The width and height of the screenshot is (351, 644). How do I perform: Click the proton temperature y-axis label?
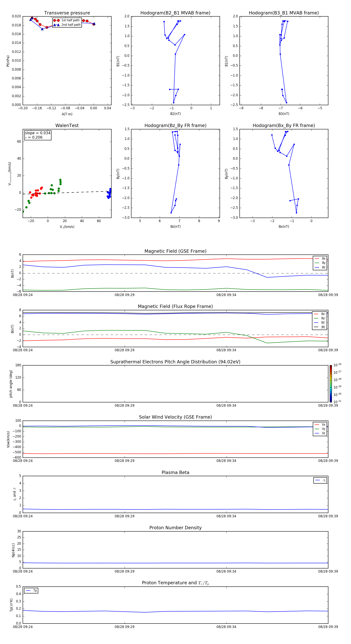pos(11,605)
